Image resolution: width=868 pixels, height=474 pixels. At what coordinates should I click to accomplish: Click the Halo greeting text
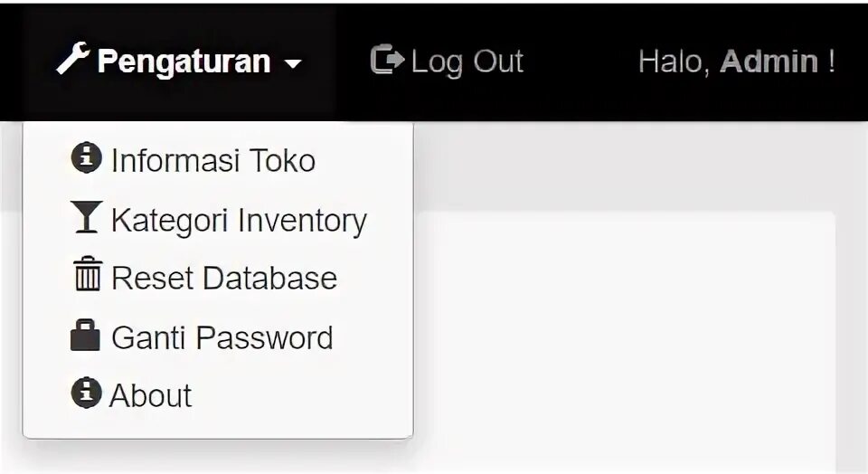[674, 62]
